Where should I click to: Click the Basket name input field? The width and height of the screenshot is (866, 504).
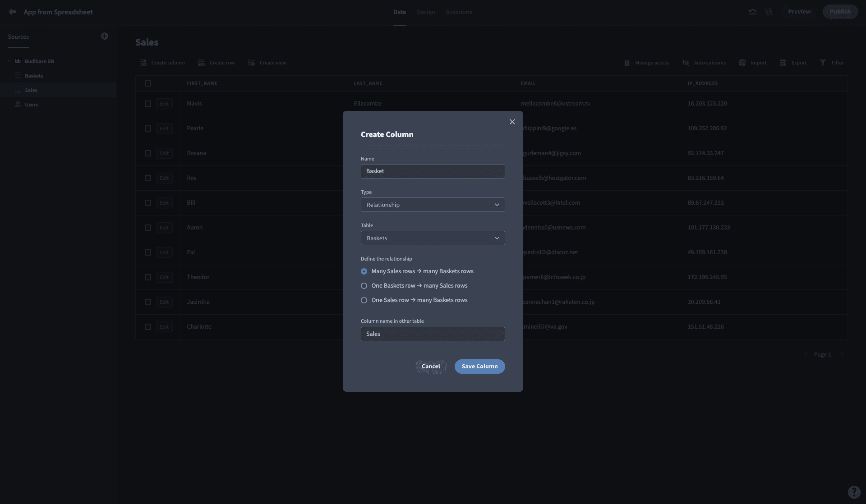point(433,171)
